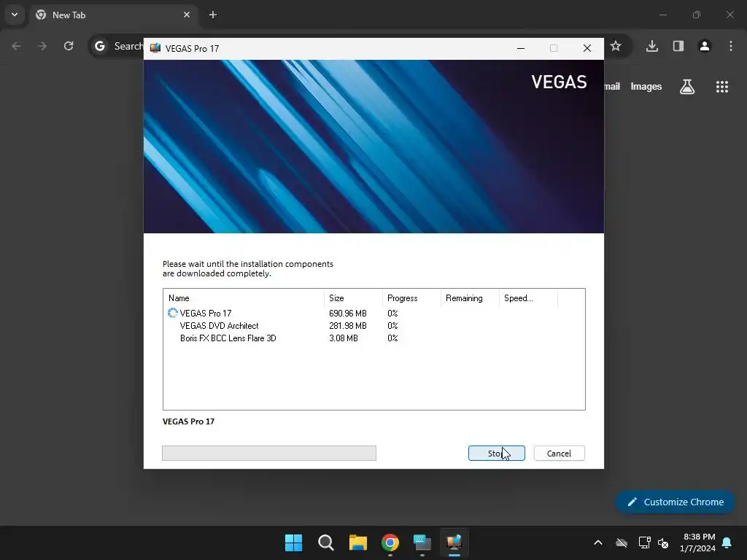This screenshot has width=747, height=560.
Task: Open Chrome downloads
Action: (652, 46)
